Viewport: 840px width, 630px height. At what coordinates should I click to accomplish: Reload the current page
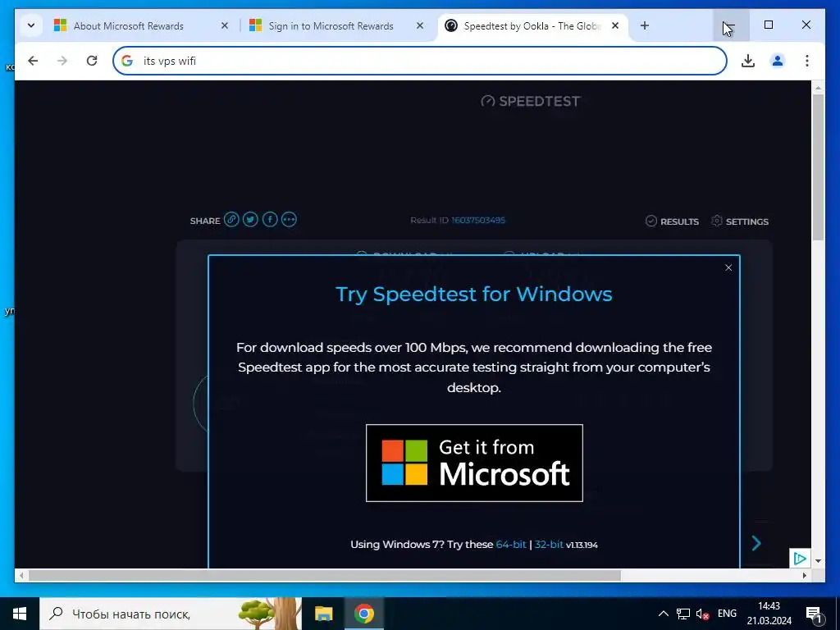click(92, 61)
